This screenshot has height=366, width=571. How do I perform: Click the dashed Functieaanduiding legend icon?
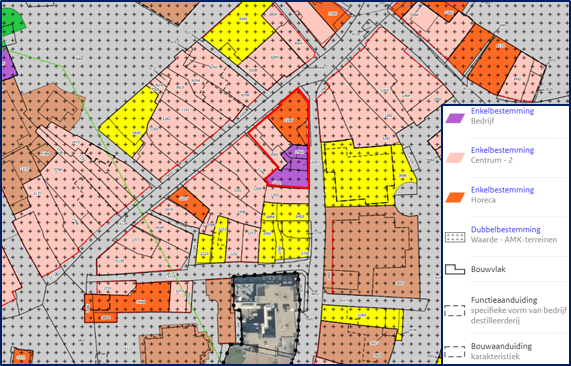(x=455, y=311)
